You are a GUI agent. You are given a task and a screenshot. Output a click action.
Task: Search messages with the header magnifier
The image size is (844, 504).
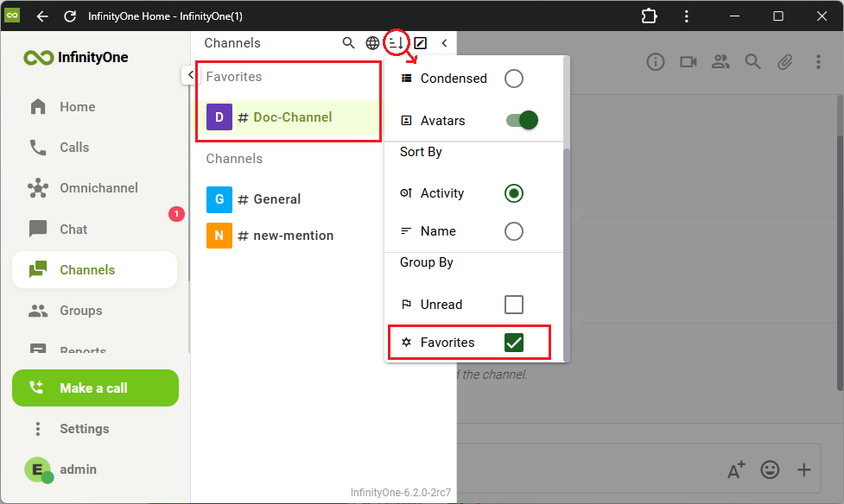click(753, 62)
